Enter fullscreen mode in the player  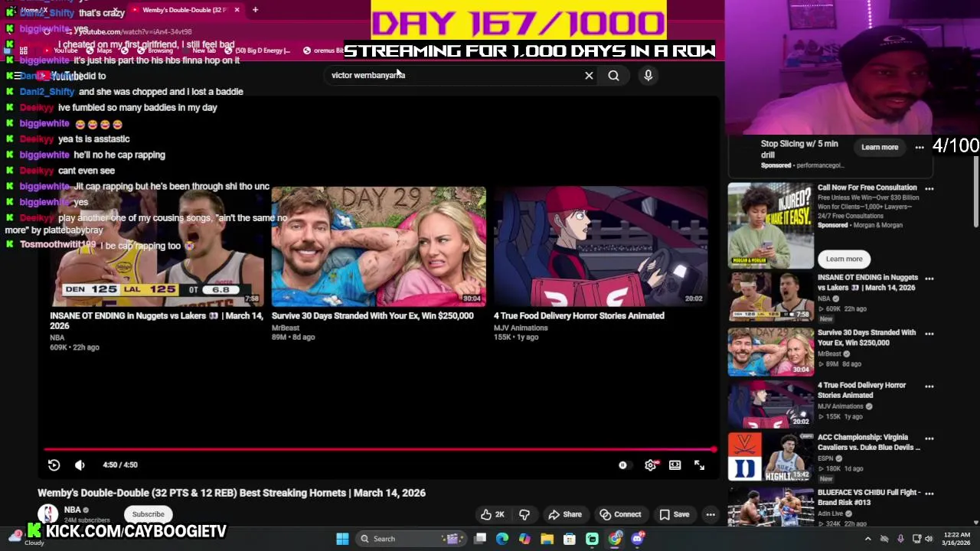[x=699, y=465]
